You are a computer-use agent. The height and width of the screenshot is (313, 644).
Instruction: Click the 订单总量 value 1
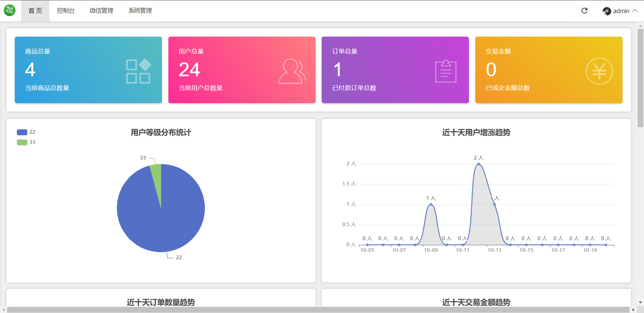tap(337, 70)
